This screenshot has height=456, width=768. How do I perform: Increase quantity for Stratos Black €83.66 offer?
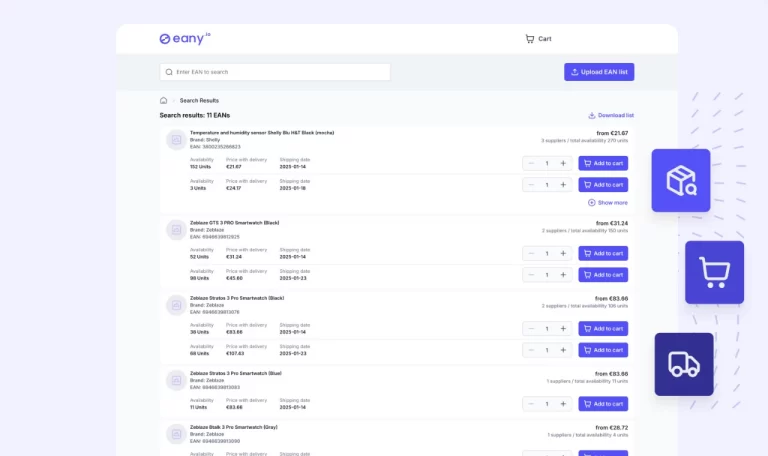coord(563,329)
